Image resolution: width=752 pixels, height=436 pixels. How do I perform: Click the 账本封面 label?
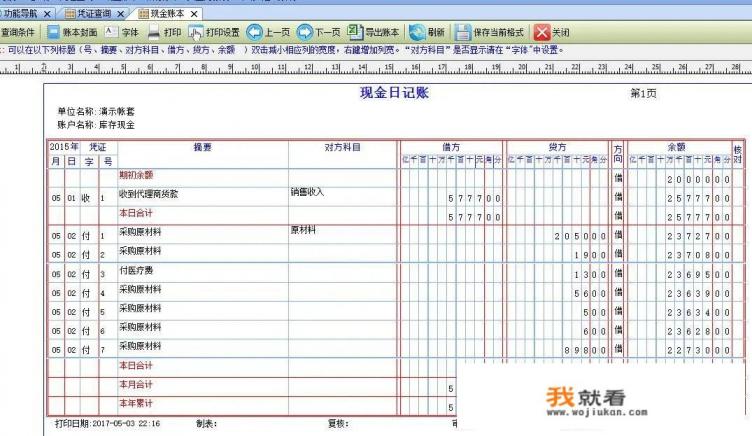click(x=80, y=32)
